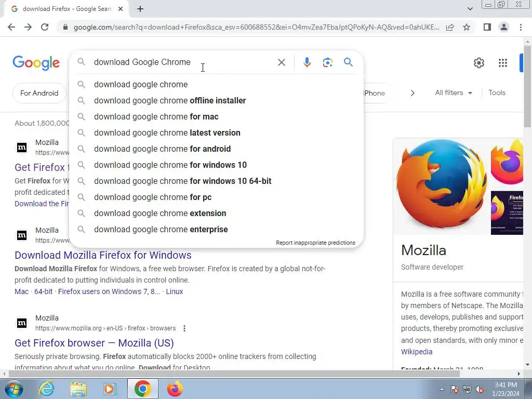View the dark Firefox screenshot thumbnail
Image resolution: width=532 pixels, height=399 pixels.
pos(507,212)
